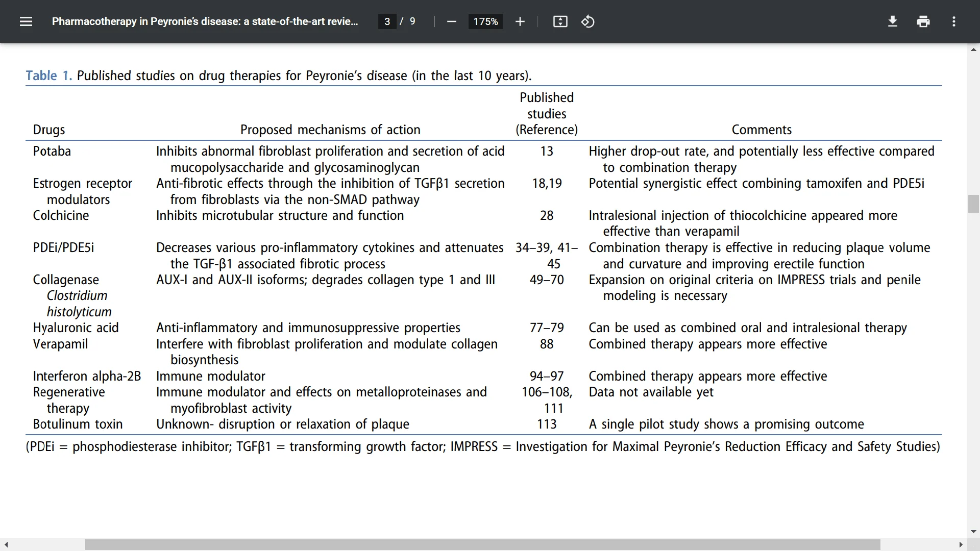The width and height of the screenshot is (980, 551).
Task: Edit the 175% zoom level field
Action: [x=485, y=21]
